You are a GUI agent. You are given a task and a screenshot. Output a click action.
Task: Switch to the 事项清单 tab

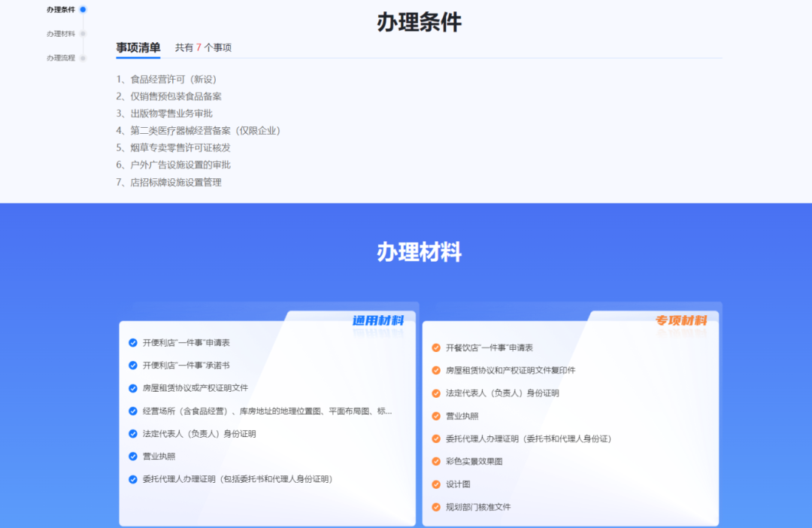[x=138, y=47]
